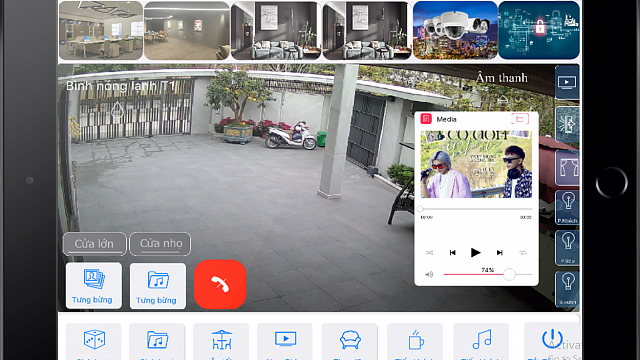This screenshot has width=640, height=360.
Task: Click the Cửa lớn button
Action: point(95,244)
